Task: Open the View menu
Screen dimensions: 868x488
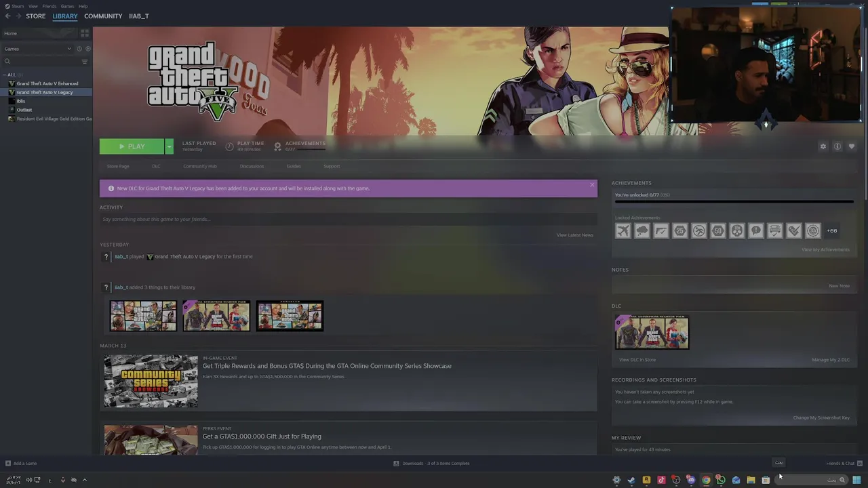Action: (x=33, y=6)
